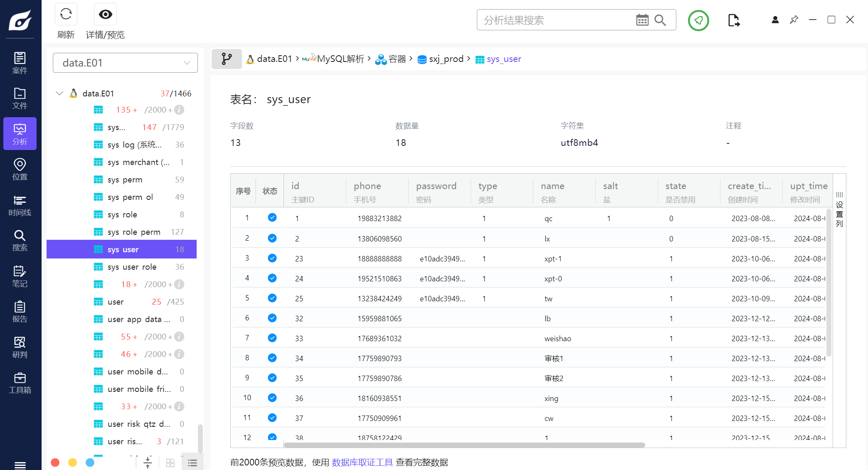Switch to the 报告 report section

coord(20,312)
